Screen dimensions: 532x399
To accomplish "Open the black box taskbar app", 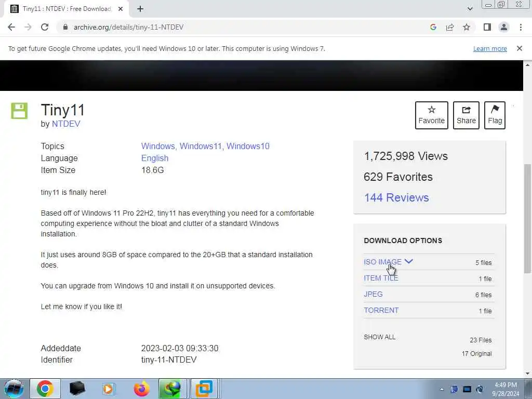I will pyautogui.click(x=77, y=389).
